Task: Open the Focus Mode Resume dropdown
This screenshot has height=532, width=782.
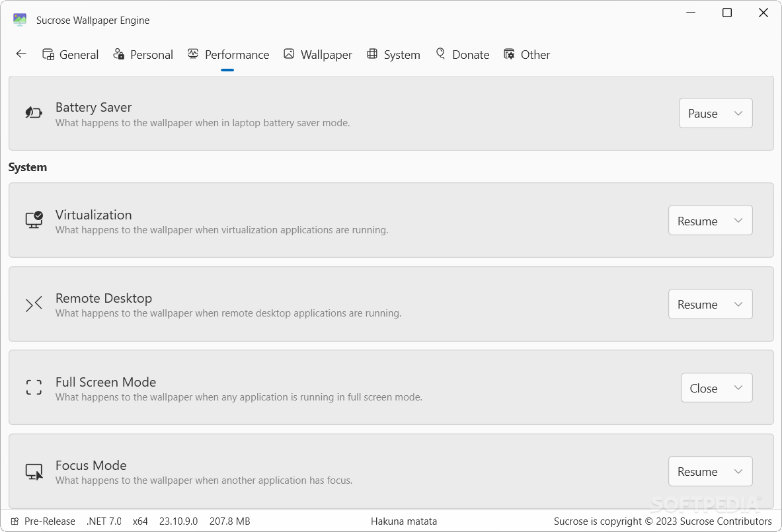Action: (x=710, y=471)
